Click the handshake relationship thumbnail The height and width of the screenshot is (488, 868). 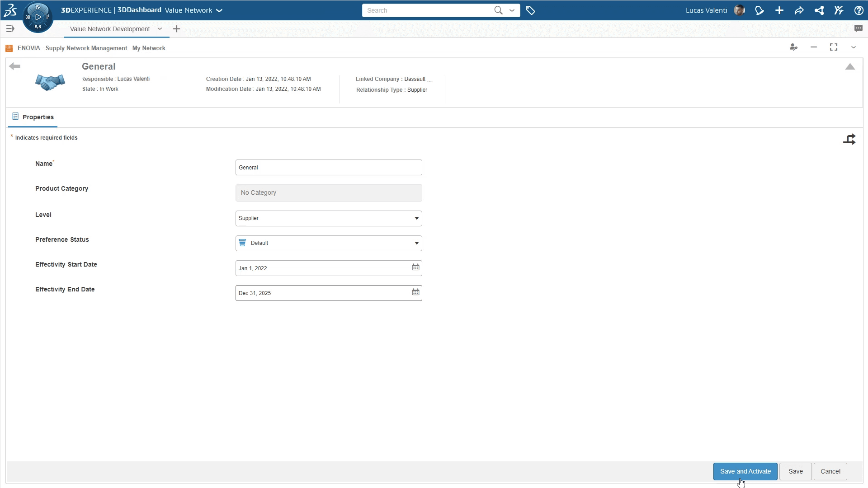pos(50,82)
